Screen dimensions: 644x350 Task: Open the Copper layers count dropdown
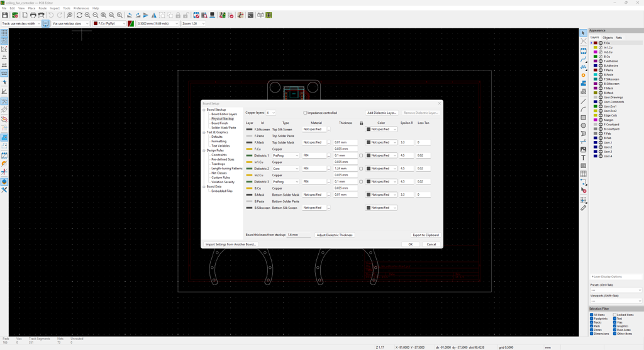tap(270, 113)
